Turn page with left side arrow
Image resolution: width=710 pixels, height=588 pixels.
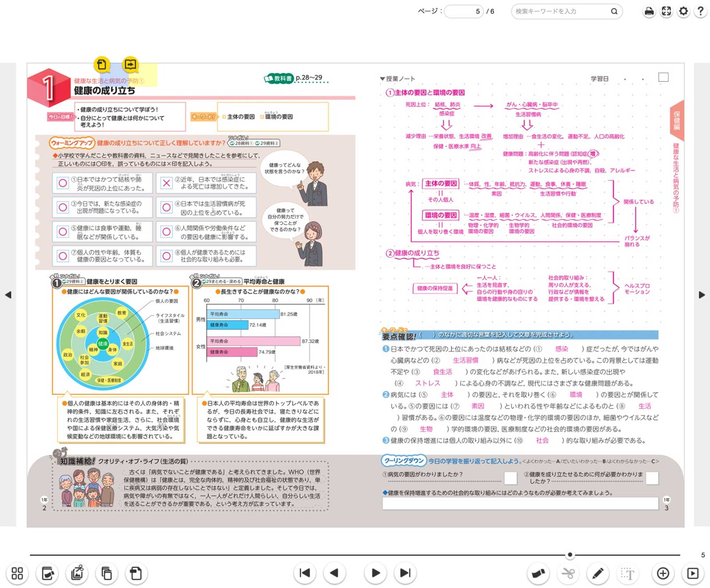(x=8, y=295)
